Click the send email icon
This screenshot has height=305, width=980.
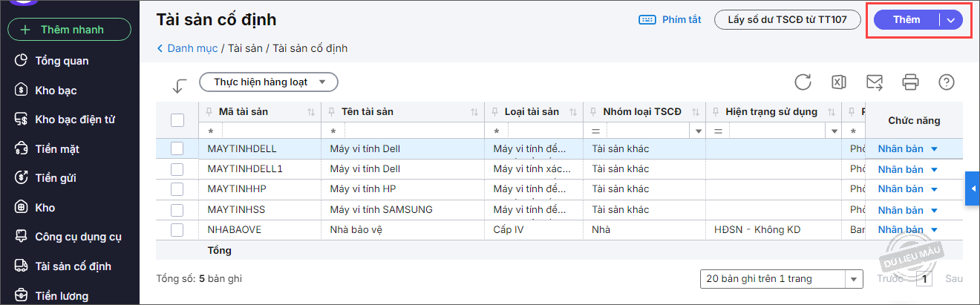click(x=875, y=82)
